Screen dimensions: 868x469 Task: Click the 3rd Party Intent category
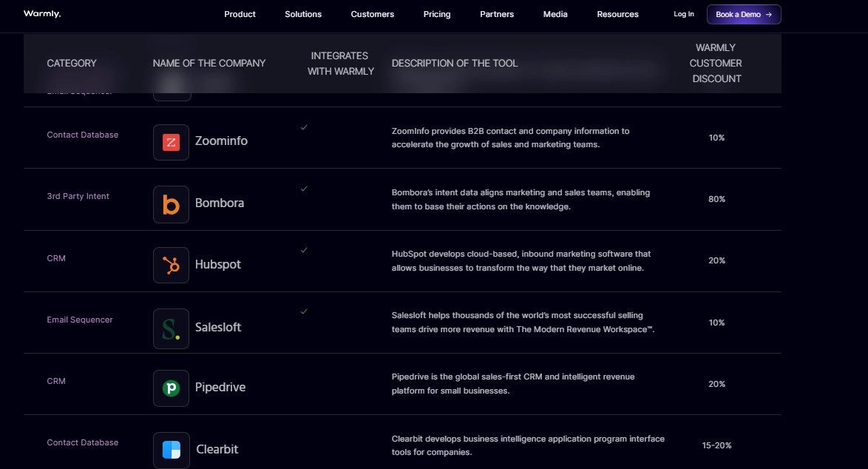pos(78,196)
